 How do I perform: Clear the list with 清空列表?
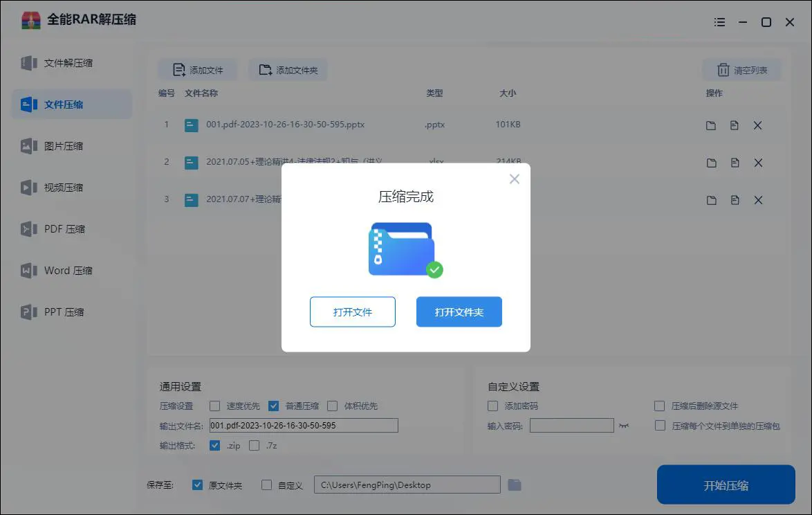pyautogui.click(x=741, y=70)
